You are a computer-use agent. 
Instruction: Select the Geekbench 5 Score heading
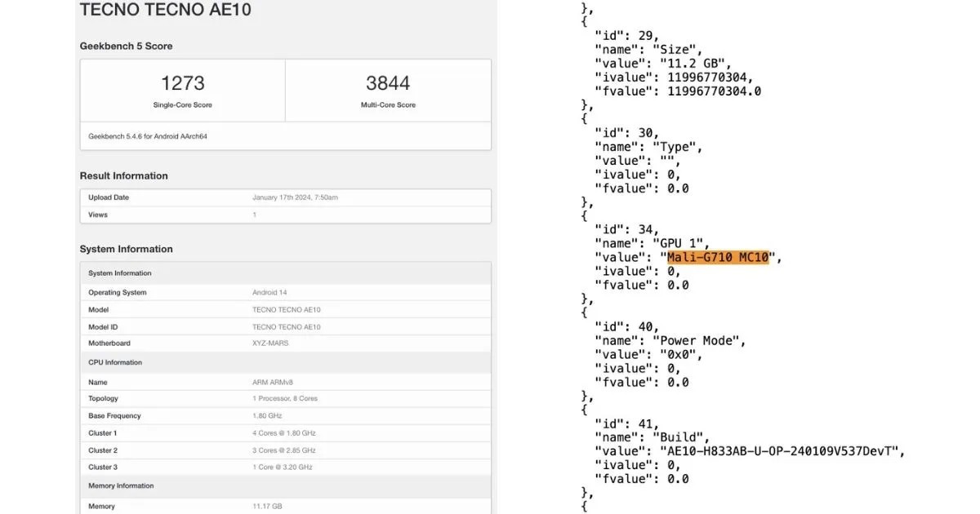point(126,47)
